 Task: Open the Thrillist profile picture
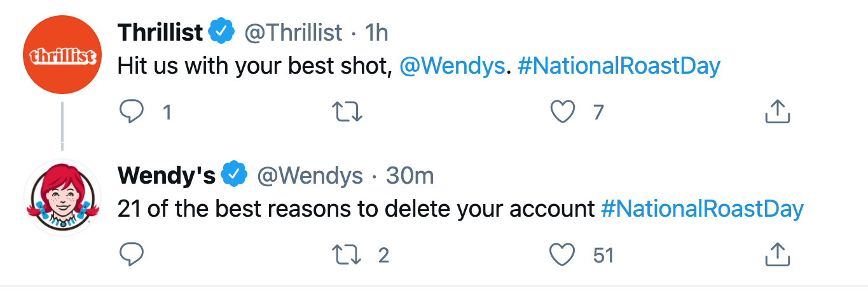point(62,55)
